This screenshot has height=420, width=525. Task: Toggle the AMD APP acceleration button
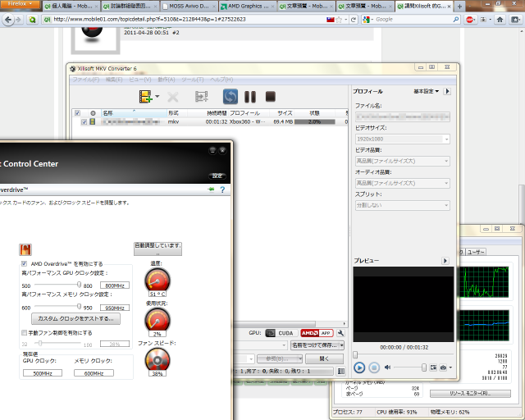tap(317, 333)
